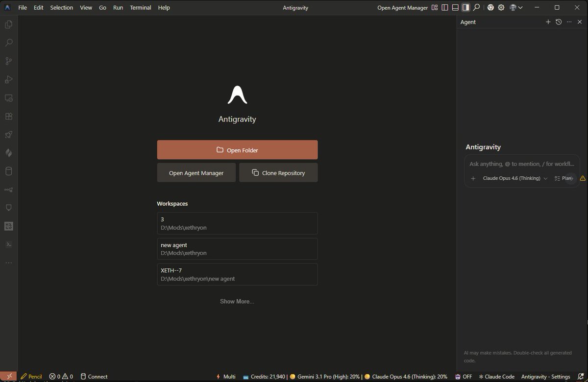Viewport: 588px width, 382px height.
Task: Open remote window button in status bar
Action: (x=8, y=377)
